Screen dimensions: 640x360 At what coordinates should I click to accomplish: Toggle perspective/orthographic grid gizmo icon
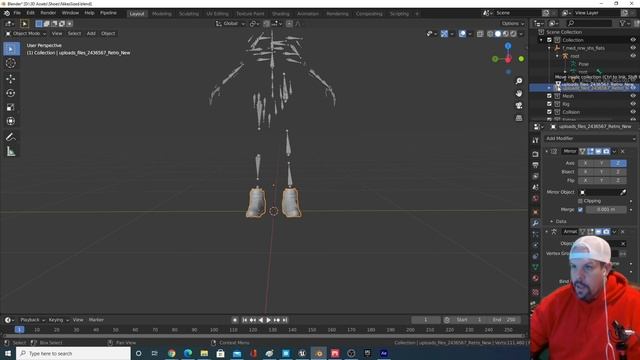(x=519, y=118)
